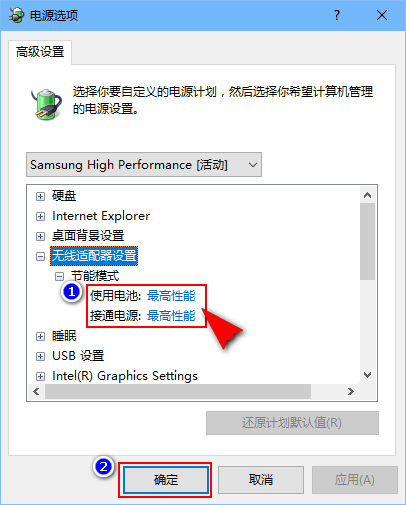The width and height of the screenshot is (406, 505).
Task: Expand the USB 设置 node
Action: [40, 356]
